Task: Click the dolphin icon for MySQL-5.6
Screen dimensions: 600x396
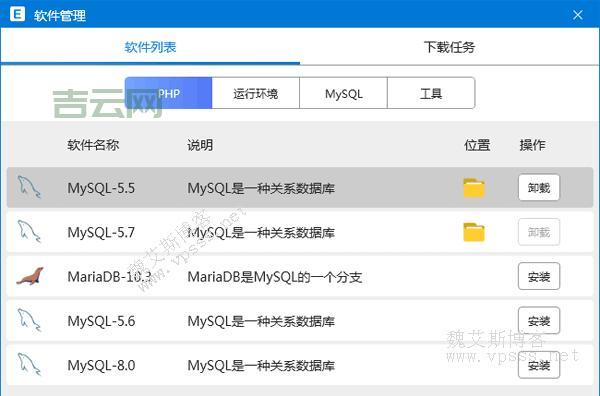Action: [29, 320]
